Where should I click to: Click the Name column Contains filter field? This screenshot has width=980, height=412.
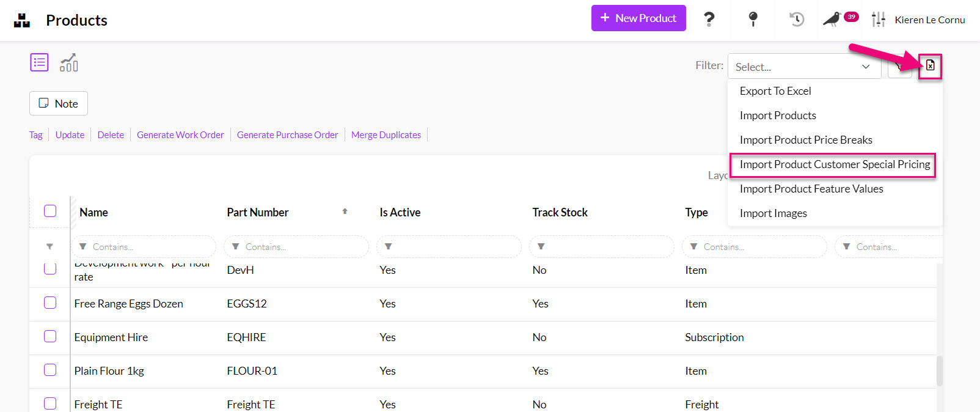(x=147, y=247)
